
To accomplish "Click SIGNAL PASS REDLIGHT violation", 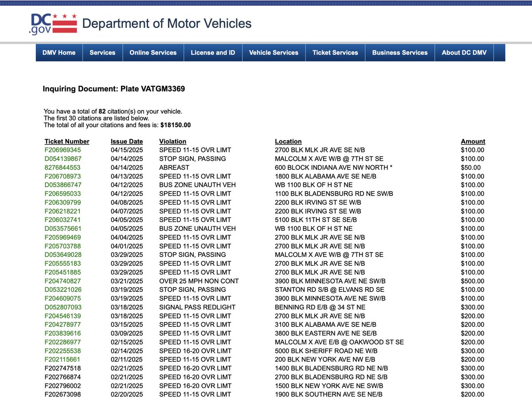I will pos(197,307).
